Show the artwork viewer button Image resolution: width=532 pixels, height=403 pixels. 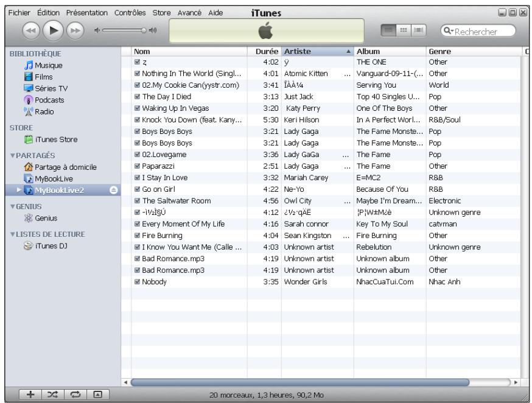coord(98,394)
